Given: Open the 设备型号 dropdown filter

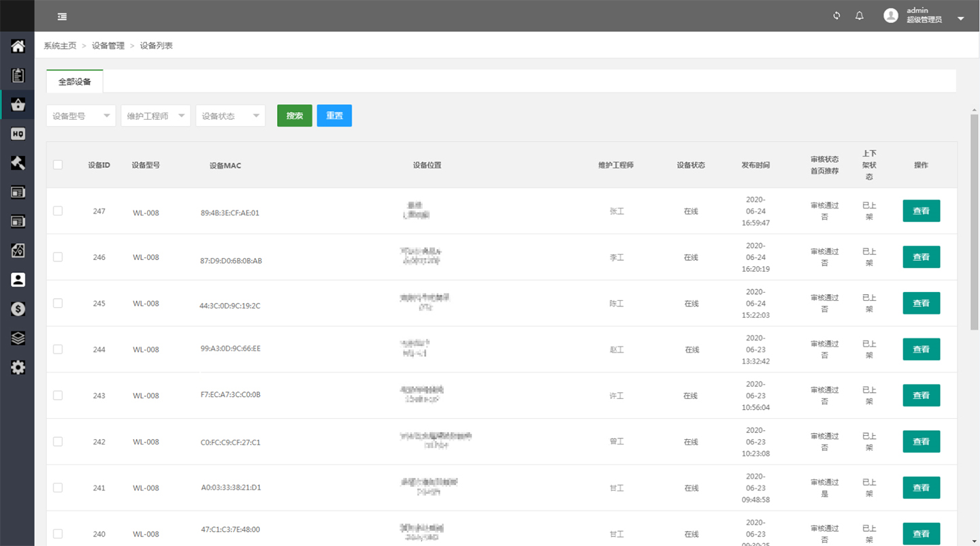Looking at the screenshot, I should [x=81, y=116].
